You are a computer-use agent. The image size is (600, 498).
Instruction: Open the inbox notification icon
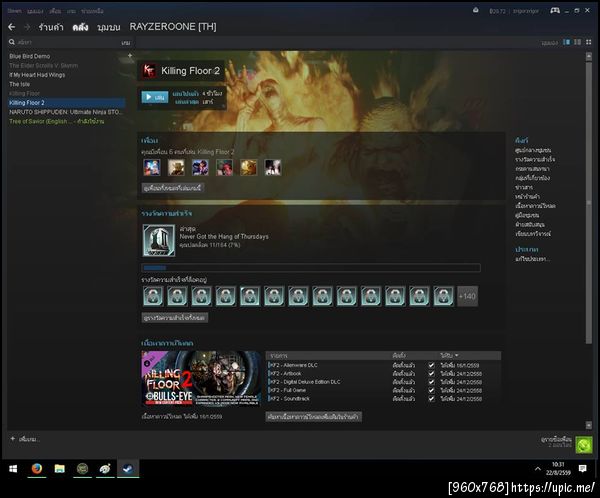(x=475, y=10)
